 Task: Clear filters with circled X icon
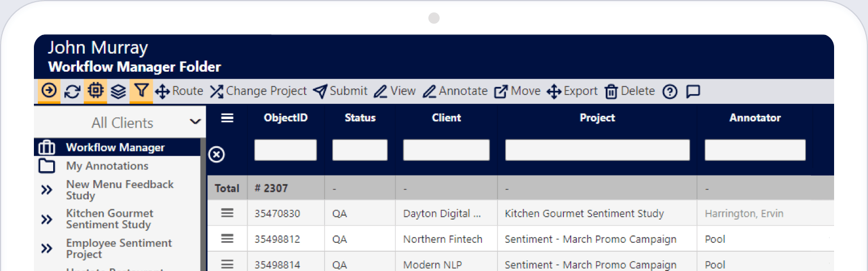216,154
